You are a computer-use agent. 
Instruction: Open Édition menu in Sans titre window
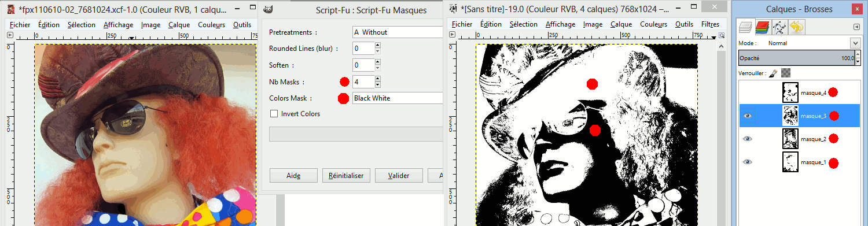pos(491,24)
